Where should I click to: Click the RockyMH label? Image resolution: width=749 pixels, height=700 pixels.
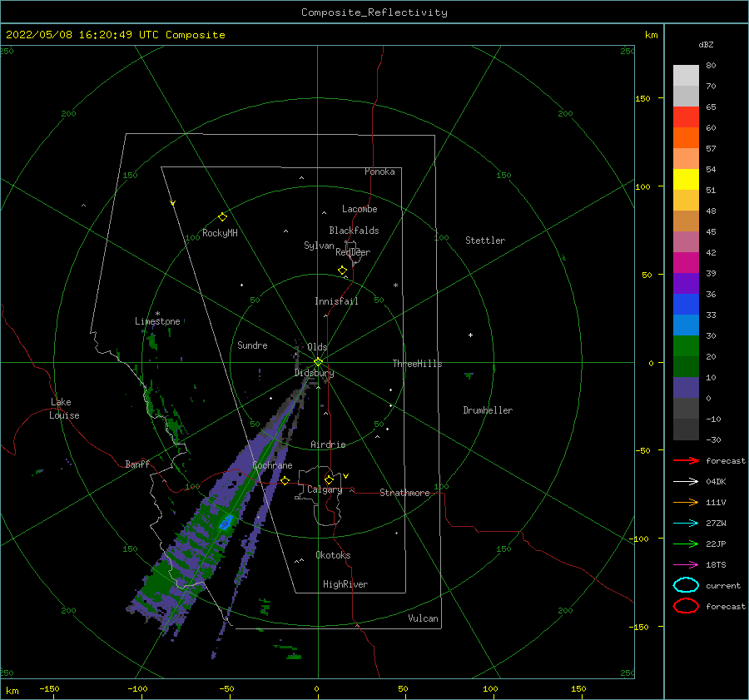pos(220,233)
